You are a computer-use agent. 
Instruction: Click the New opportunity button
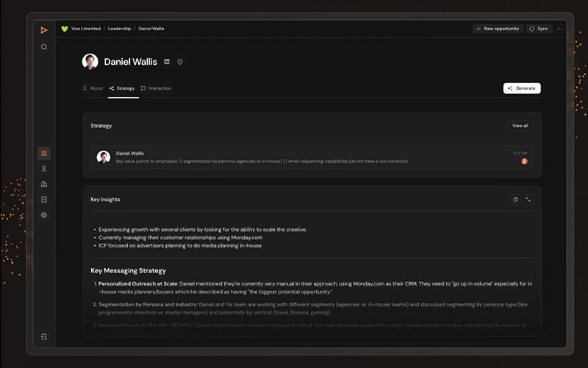click(498, 29)
